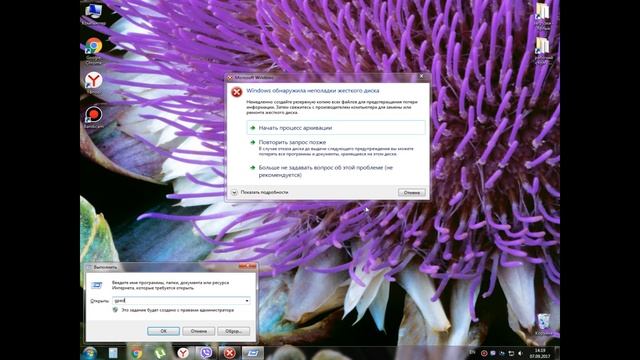640x360 pixels.
Task: Click the volume speaker tray icon
Action: 520,353
